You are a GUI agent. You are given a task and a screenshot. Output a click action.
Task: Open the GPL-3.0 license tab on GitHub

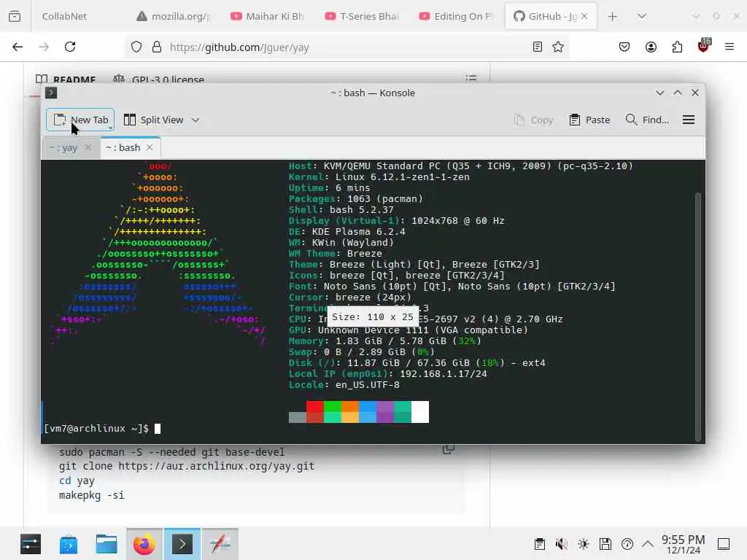click(158, 79)
